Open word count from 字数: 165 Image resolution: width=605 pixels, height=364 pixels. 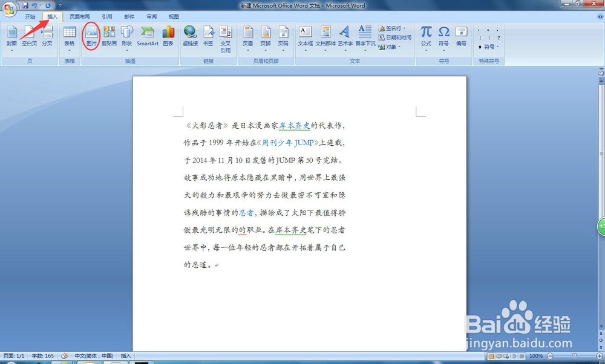tap(43, 356)
